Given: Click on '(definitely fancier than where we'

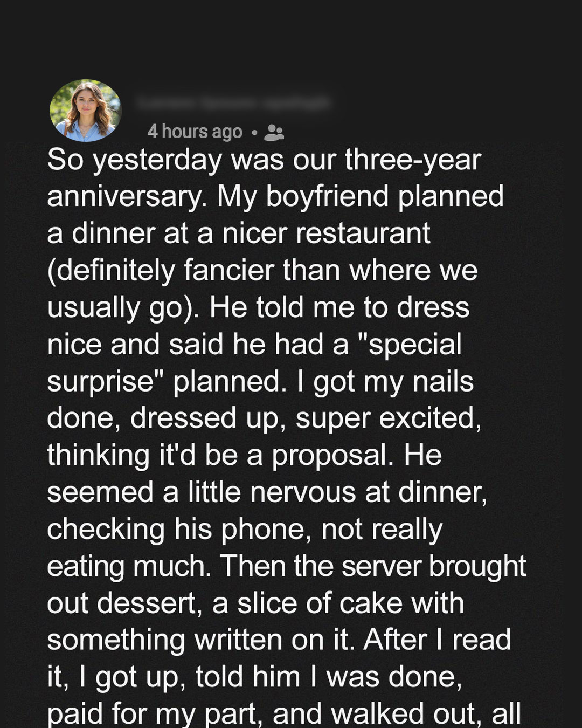Looking at the screenshot, I should tap(262, 270).
